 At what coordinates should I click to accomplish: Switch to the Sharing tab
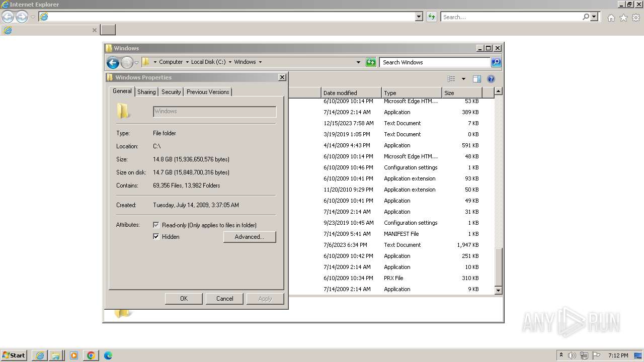pyautogui.click(x=146, y=92)
